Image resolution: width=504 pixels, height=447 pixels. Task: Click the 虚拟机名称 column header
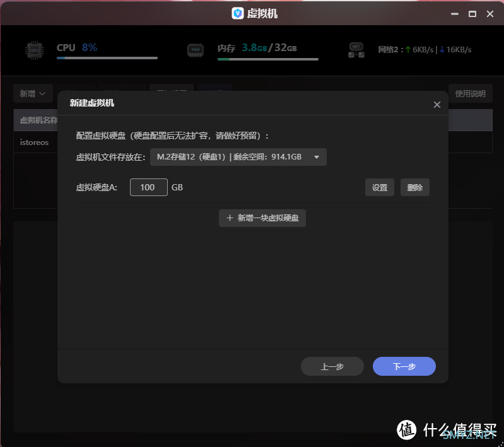38,120
